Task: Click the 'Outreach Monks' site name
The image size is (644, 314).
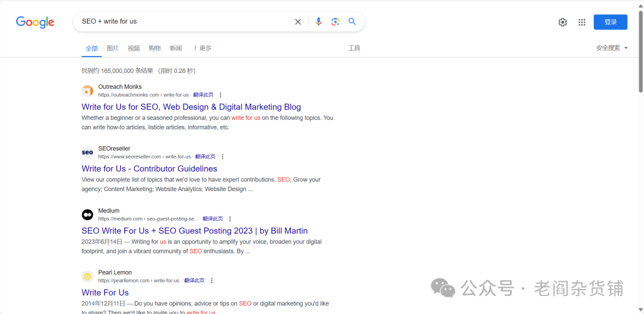Action: pos(120,87)
